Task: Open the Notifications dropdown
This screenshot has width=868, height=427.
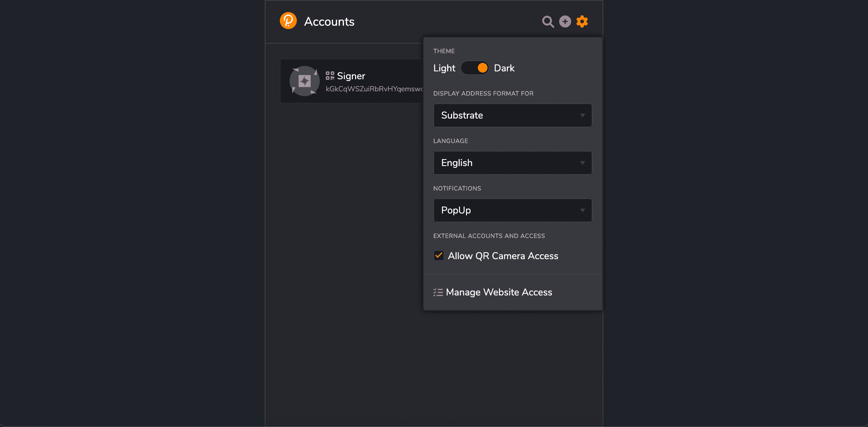Action: (x=512, y=210)
